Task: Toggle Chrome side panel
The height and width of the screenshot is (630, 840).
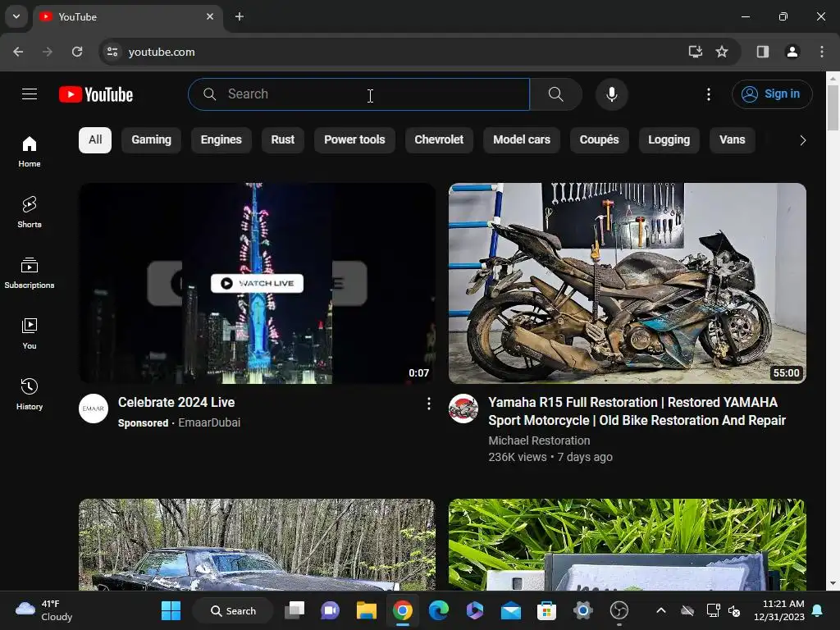Action: pyautogui.click(x=762, y=52)
